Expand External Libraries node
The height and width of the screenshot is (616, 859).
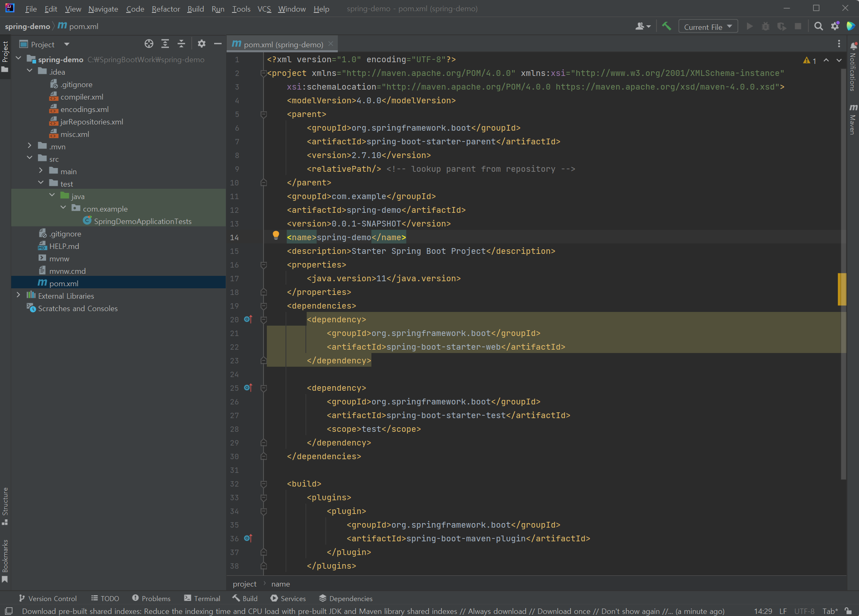click(18, 295)
